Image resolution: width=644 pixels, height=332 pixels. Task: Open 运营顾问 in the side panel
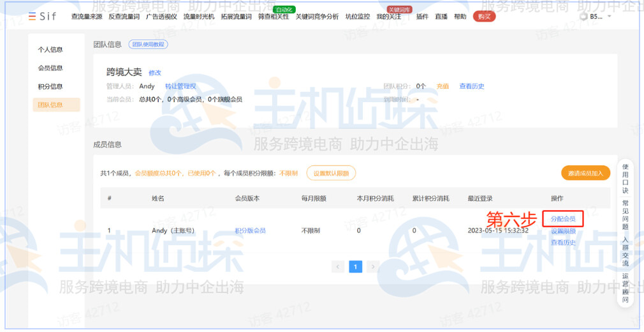coord(625,287)
